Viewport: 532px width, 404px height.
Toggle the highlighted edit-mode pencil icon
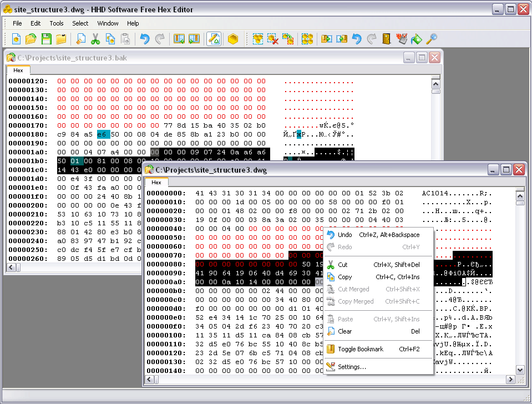coord(214,39)
